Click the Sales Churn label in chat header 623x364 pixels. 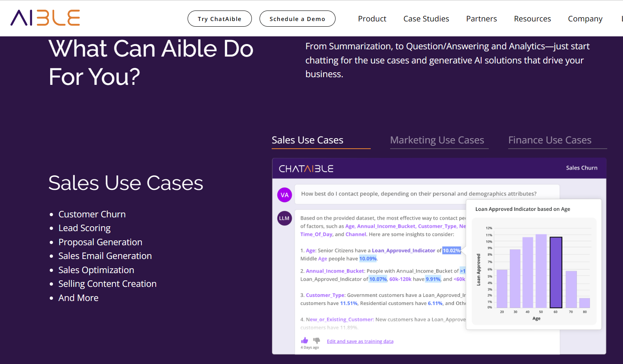[581, 168]
